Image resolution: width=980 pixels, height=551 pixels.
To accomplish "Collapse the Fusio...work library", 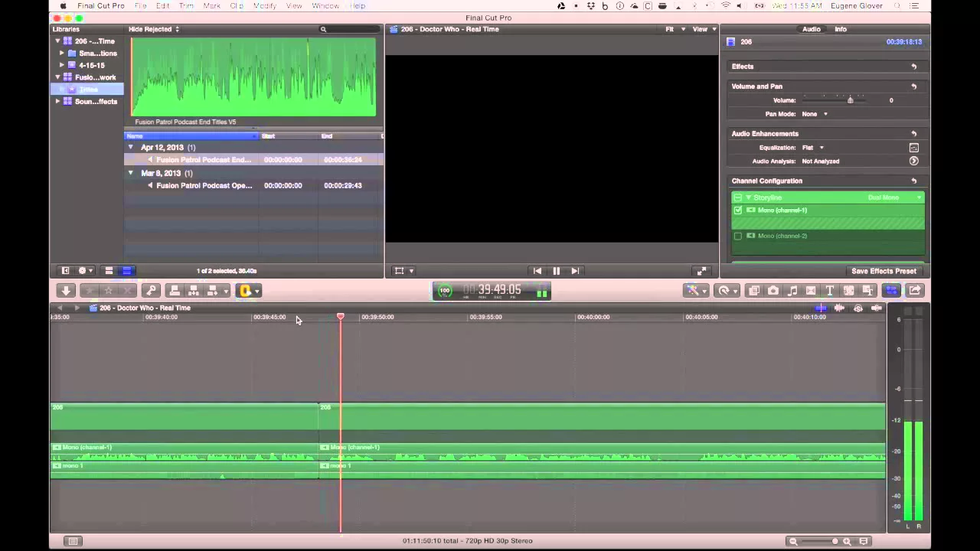I will point(57,77).
